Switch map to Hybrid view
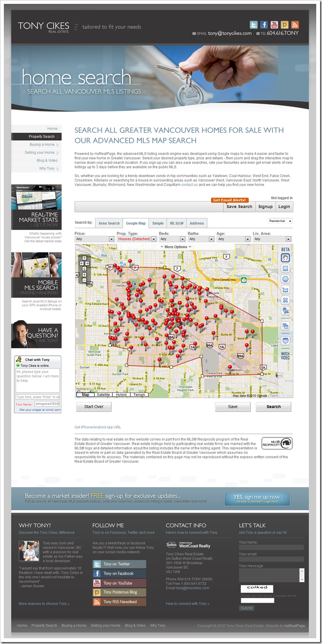 [121, 395]
